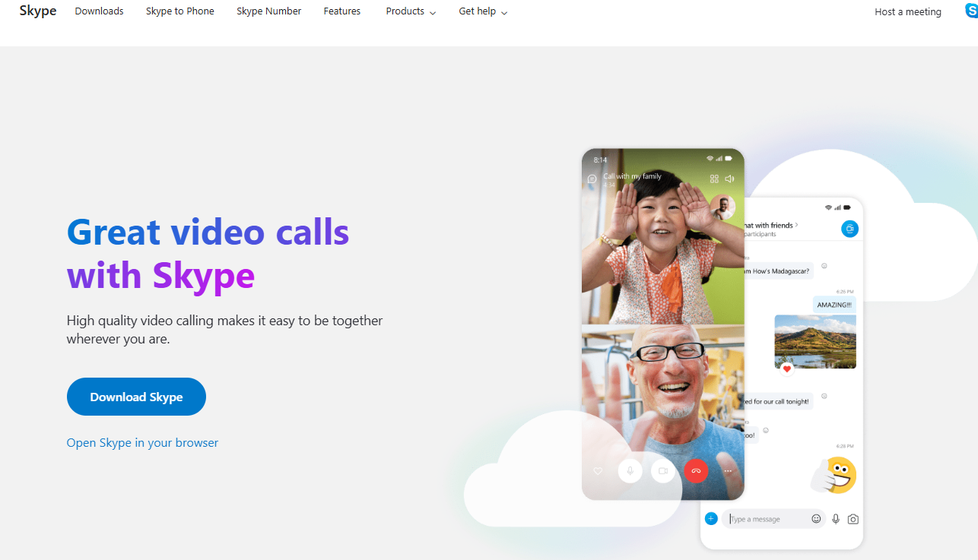Click the High quality video calling description

225,330
